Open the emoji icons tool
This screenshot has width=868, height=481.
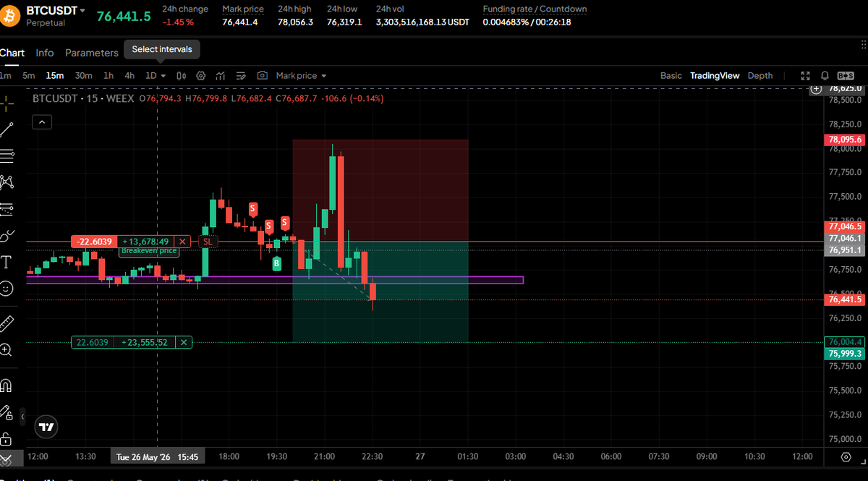point(6,288)
